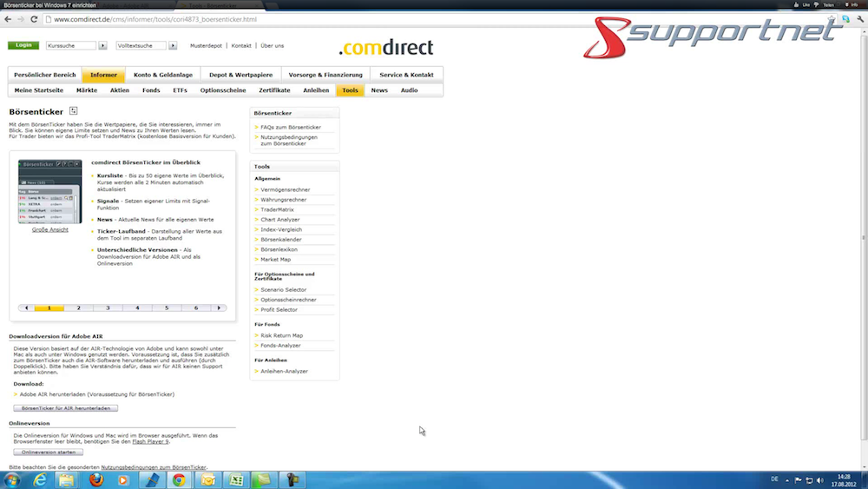Open the Optionsscheinrechner tool link
This screenshot has height=489, width=868.
288,300
